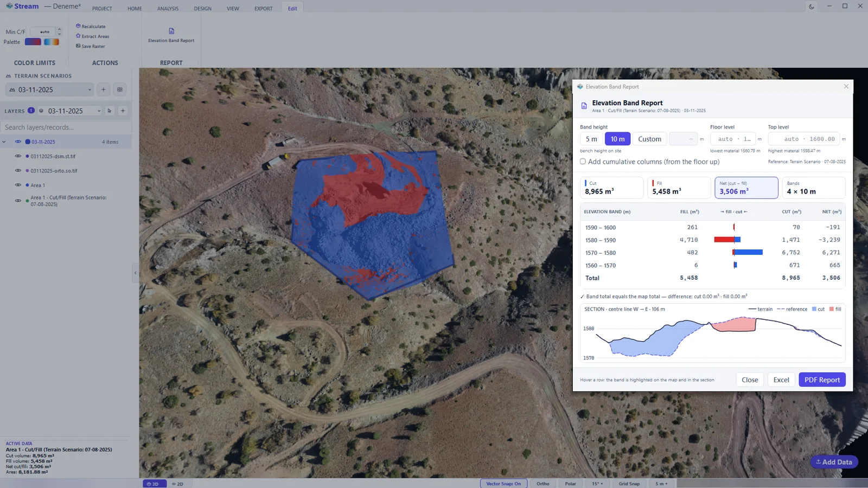Export the report to Excel

click(x=781, y=380)
